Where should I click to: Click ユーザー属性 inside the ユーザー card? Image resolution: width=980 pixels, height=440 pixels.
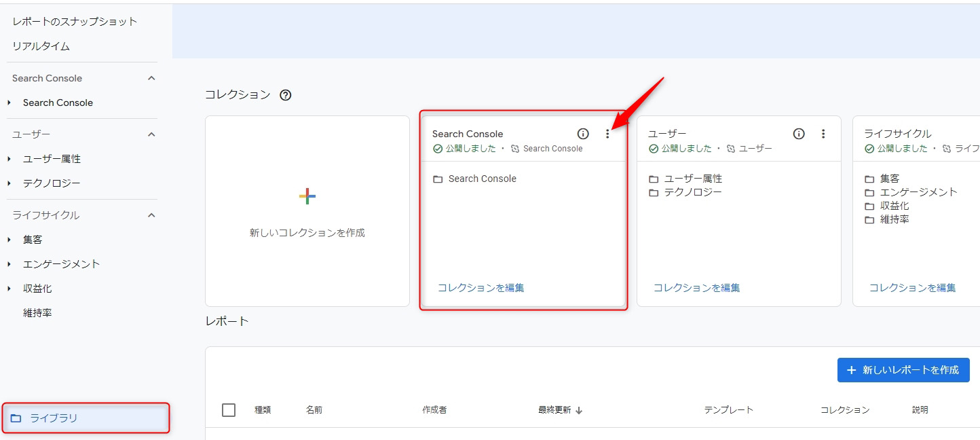pyautogui.click(x=693, y=179)
